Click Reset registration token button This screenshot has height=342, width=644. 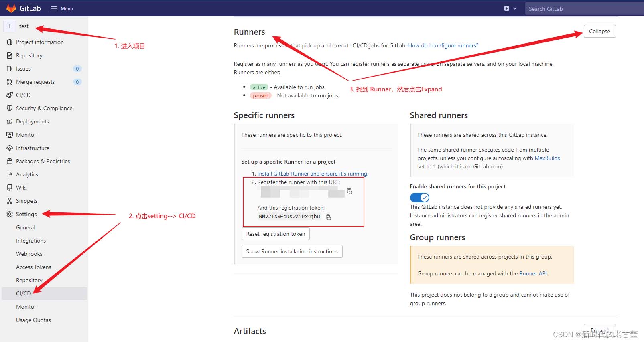(x=276, y=234)
